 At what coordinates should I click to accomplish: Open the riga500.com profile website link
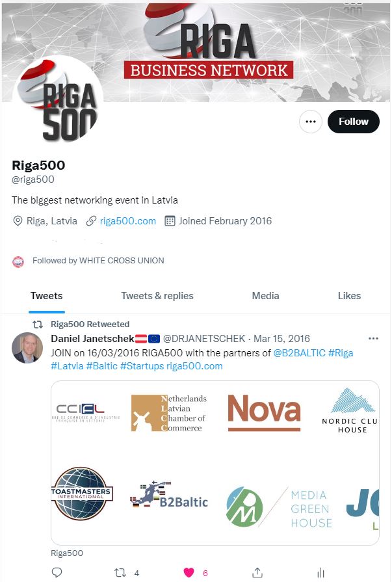tap(127, 221)
